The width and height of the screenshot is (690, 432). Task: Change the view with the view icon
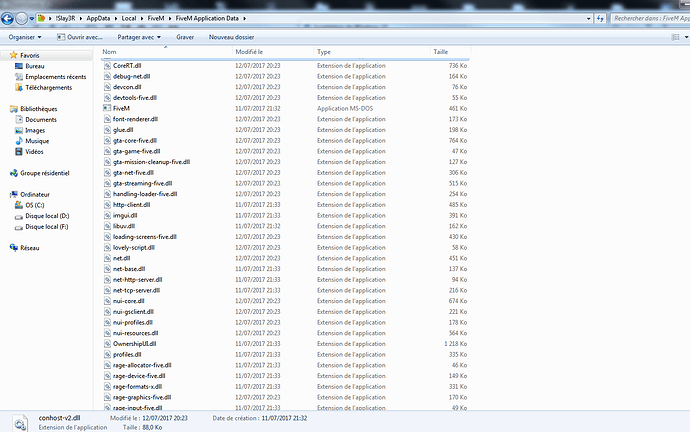click(675, 37)
